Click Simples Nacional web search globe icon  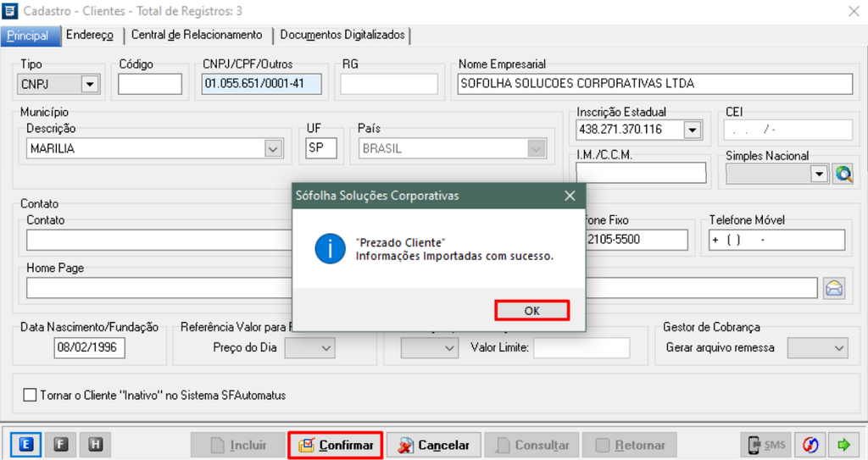pyautogui.click(x=843, y=174)
